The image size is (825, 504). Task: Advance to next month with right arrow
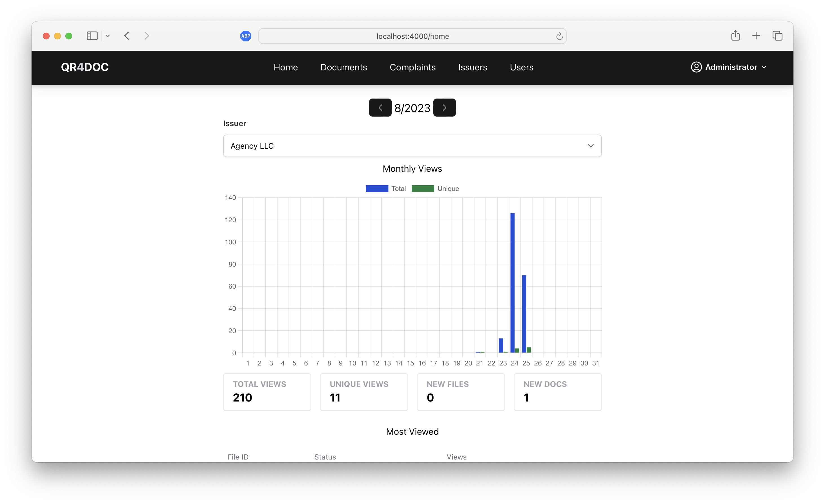(444, 108)
